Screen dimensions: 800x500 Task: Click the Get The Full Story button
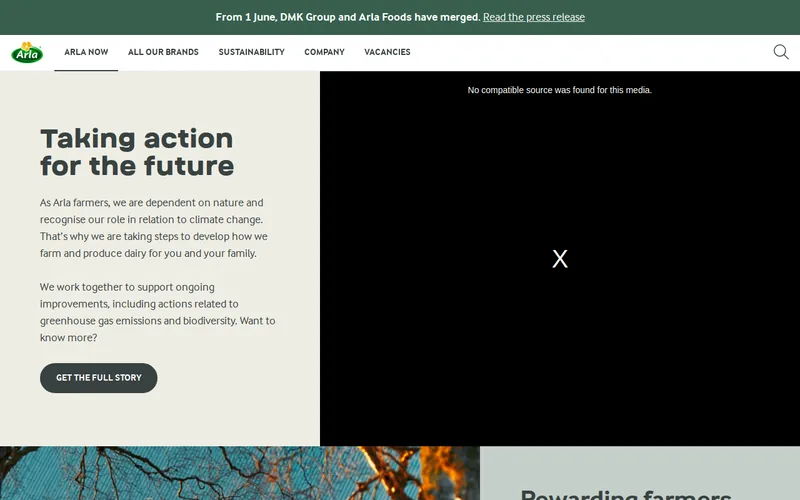98,378
